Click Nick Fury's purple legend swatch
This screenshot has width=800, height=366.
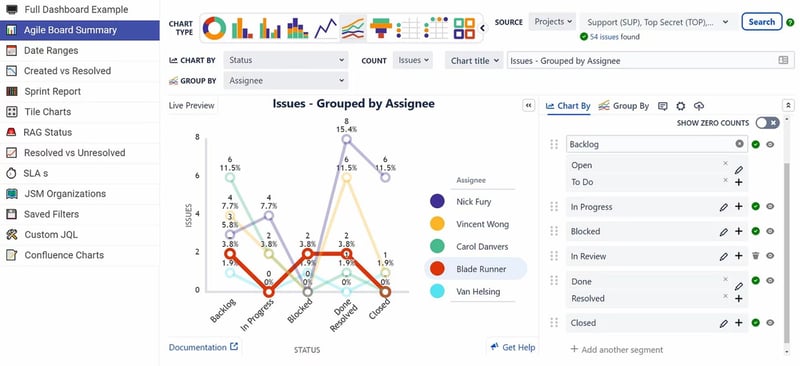coord(437,202)
